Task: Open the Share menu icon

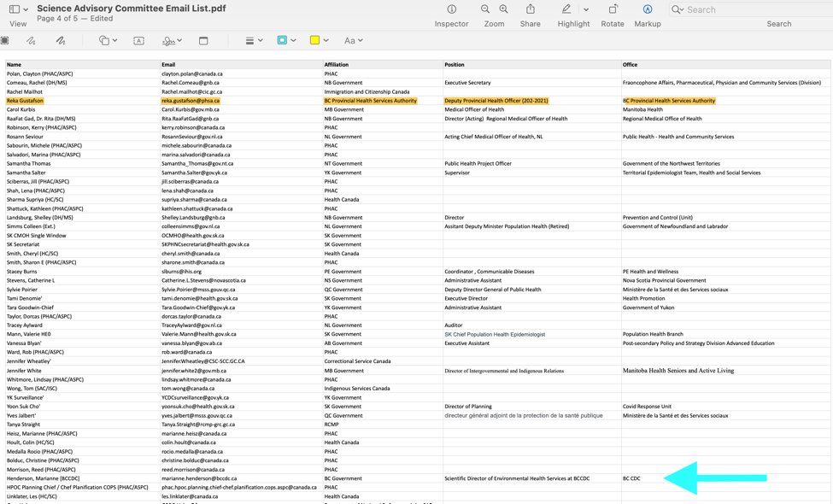Action: pyautogui.click(x=531, y=9)
